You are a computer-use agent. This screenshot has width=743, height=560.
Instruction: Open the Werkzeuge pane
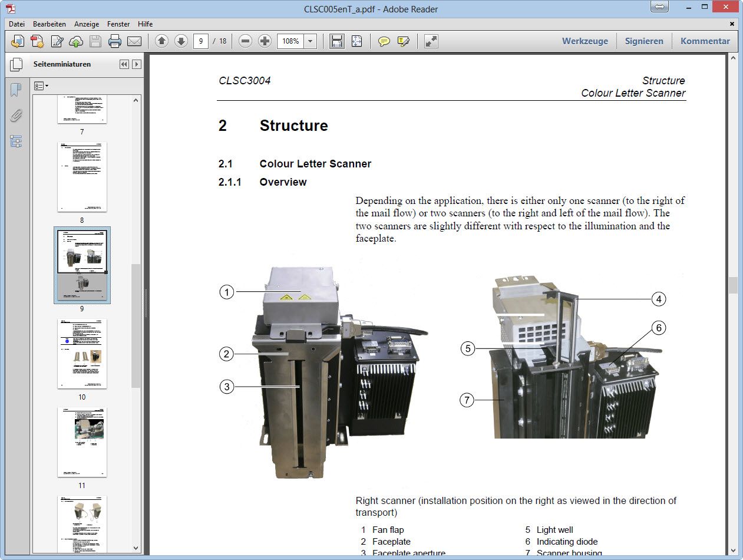point(585,41)
